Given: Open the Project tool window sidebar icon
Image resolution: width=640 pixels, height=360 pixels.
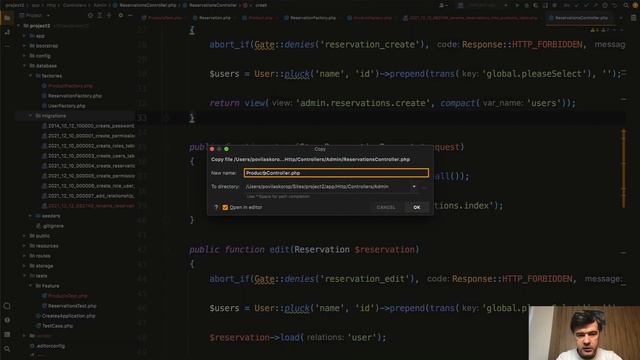Looking at the screenshot, I should click(x=7, y=18).
